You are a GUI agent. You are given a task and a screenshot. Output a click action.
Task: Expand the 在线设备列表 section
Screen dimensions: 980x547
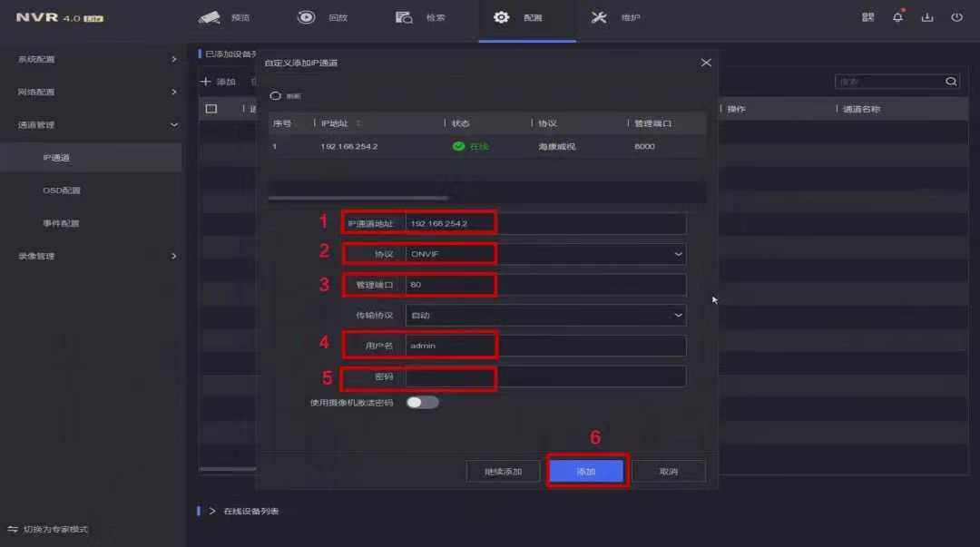pos(212,511)
